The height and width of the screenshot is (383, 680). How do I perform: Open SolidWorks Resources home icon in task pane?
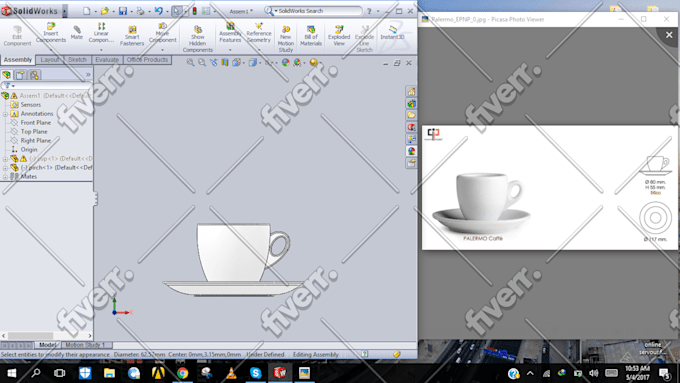tap(411, 92)
